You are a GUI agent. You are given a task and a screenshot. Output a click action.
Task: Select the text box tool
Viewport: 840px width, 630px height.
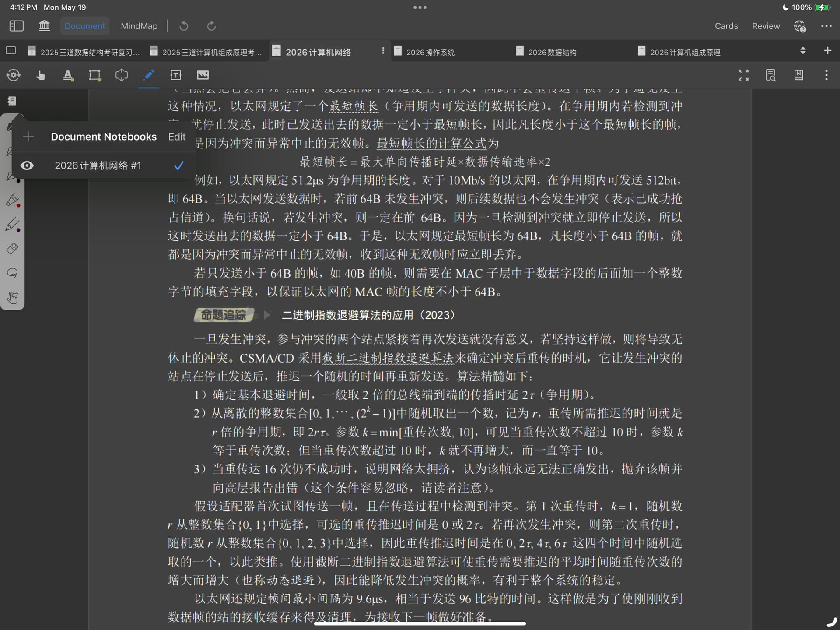point(175,75)
